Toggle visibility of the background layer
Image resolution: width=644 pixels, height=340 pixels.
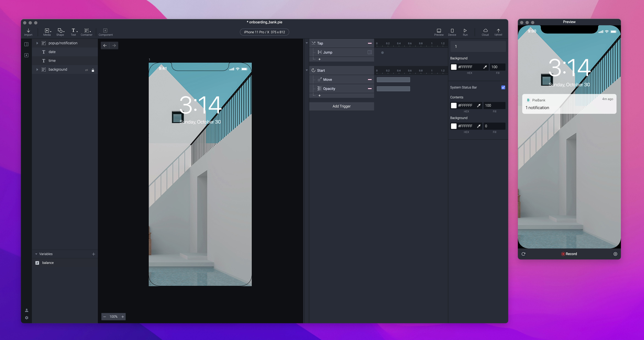pos(86,70)
